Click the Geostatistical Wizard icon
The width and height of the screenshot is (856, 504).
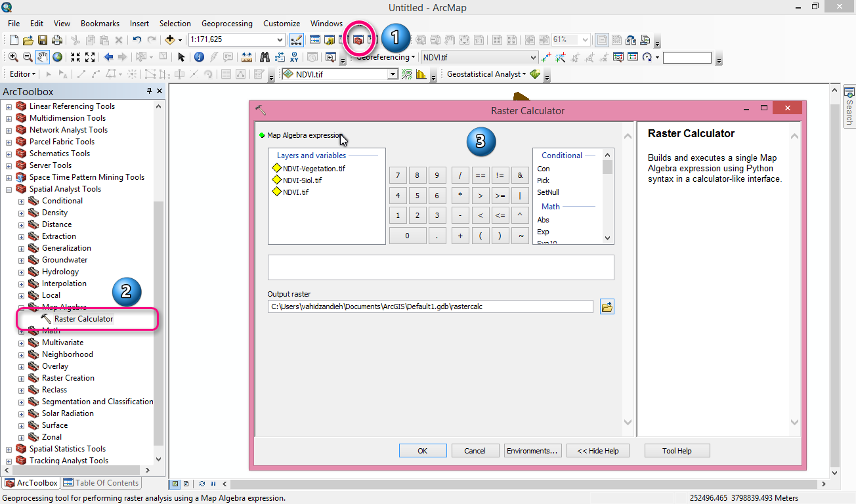tap(535, 74)
